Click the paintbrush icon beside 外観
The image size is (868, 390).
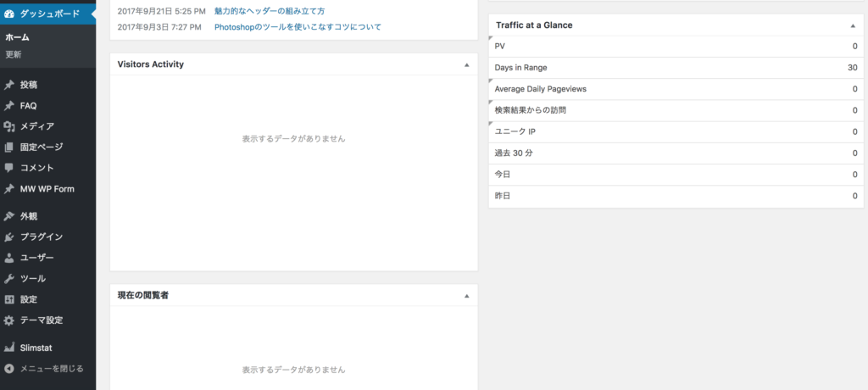[x=9, y=216]
